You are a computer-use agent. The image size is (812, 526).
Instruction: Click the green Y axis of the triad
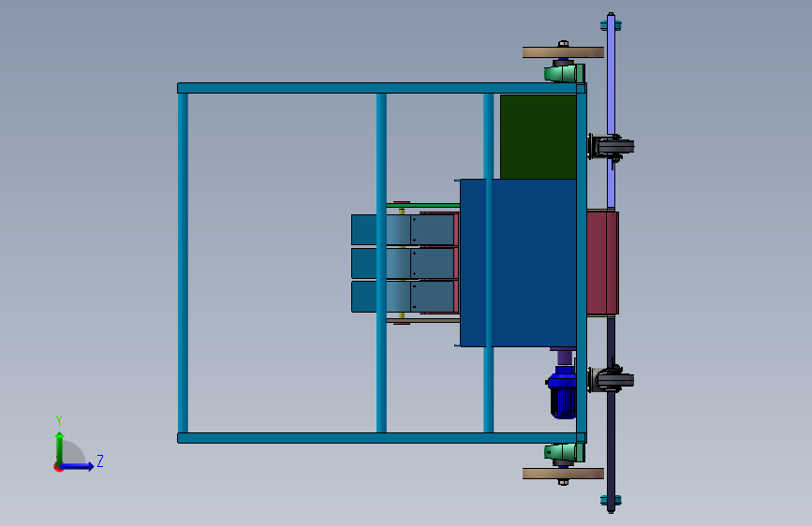pos(60,447)
